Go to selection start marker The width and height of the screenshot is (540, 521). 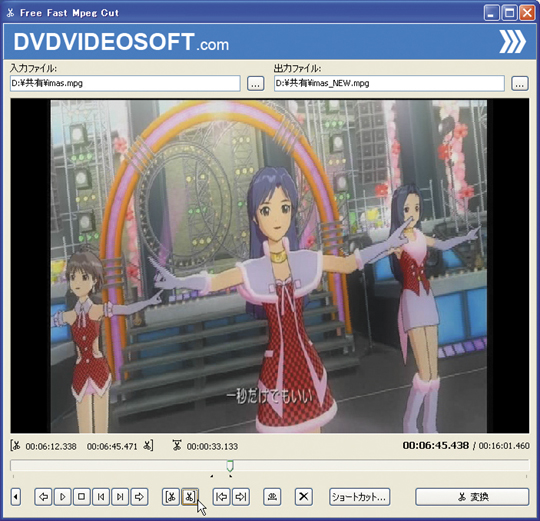[221, 497]
